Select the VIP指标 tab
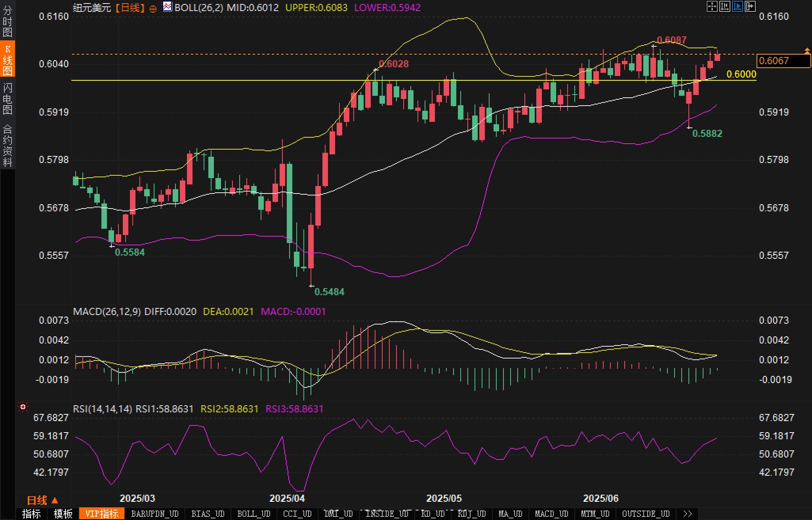The height and width of the screenshot is (520, 812). [x=102, y=514]
